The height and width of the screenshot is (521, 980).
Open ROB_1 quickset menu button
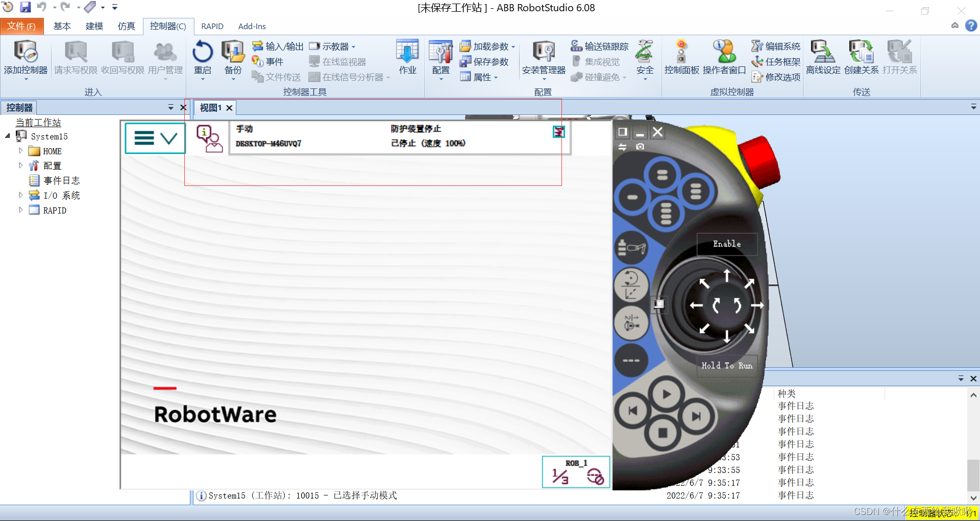pos(576,472)
